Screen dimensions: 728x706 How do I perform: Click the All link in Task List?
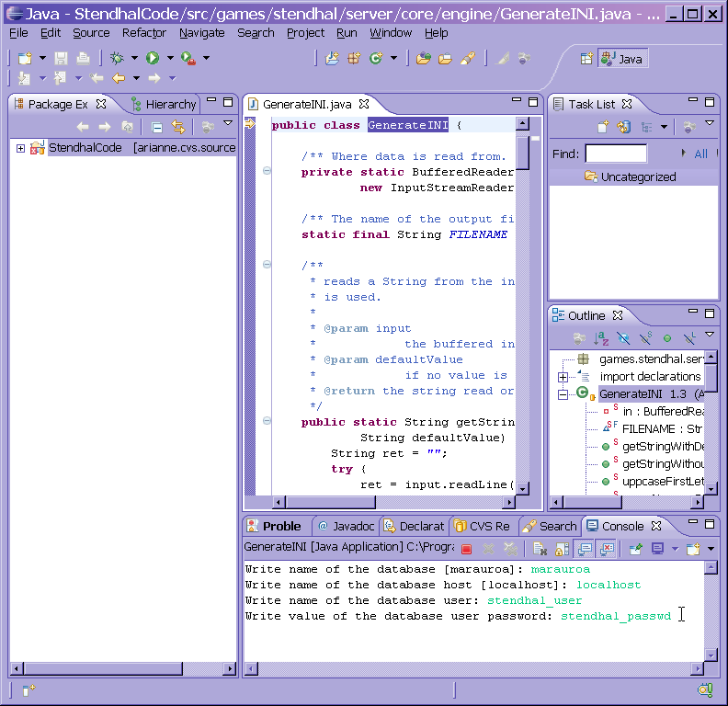click(700, 154)
